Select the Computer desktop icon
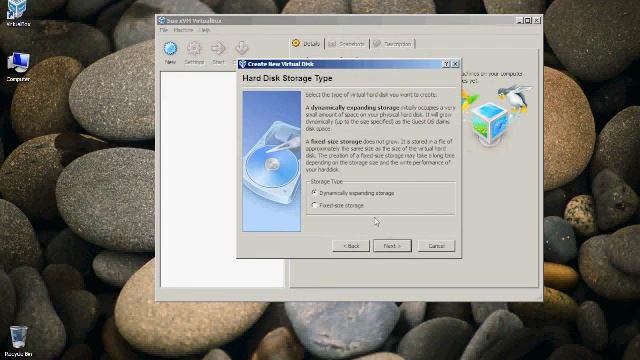Viewport: 640px width, 360px height. point(18,67)
